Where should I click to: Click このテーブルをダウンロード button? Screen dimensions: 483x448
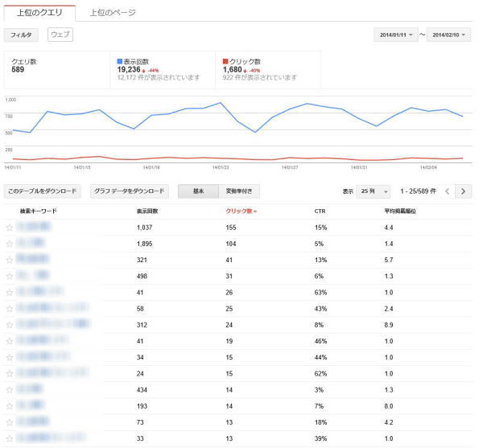point(43,191)
